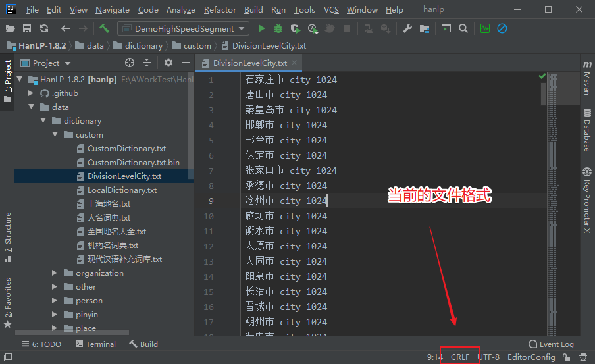Run DemoHighSpeedSegment with the green play icon

(261, 28)
